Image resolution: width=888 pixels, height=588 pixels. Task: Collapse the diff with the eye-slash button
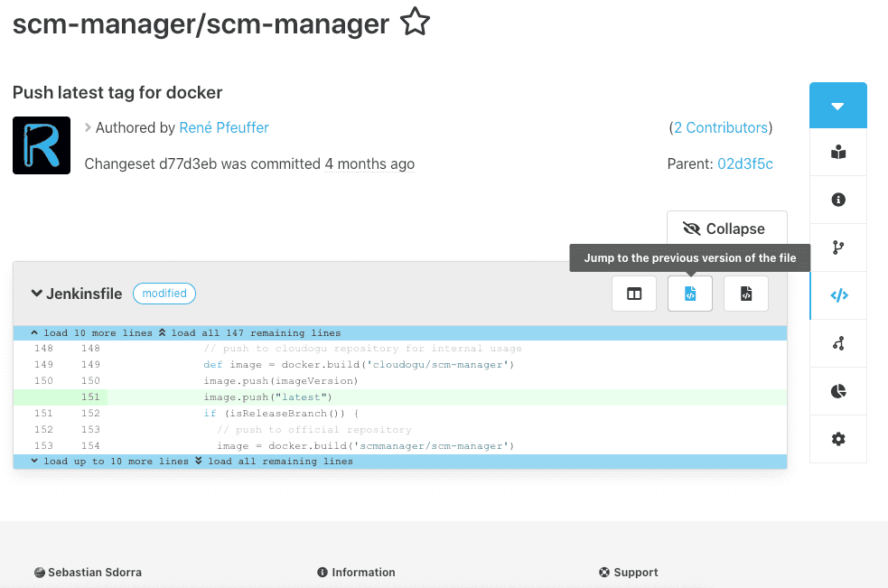click(x=726, y=228)
